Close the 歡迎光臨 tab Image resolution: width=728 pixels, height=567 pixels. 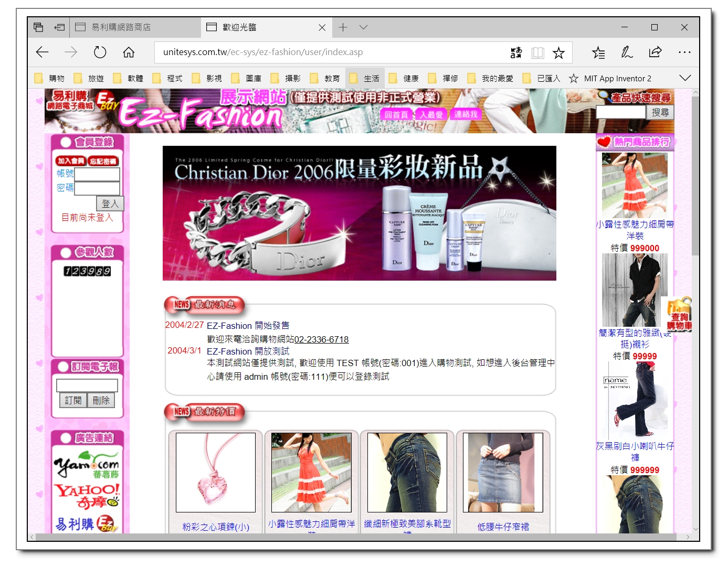pos(322,27)
